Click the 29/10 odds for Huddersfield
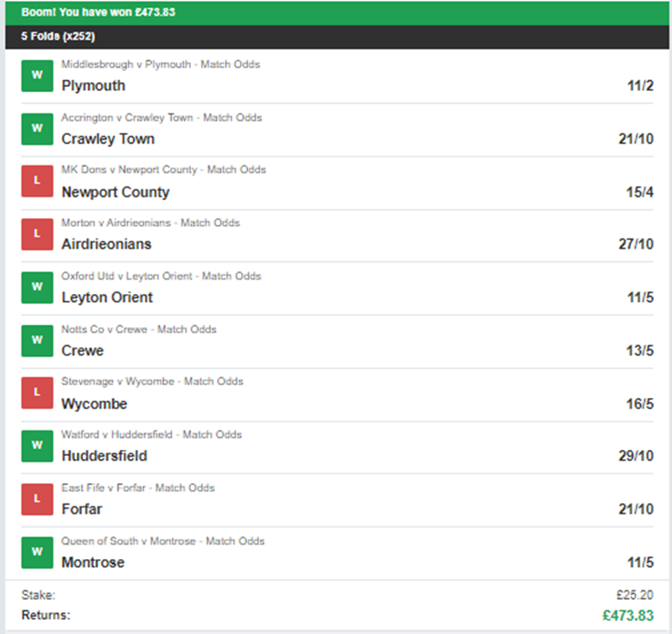 click(x=636, y=456)
